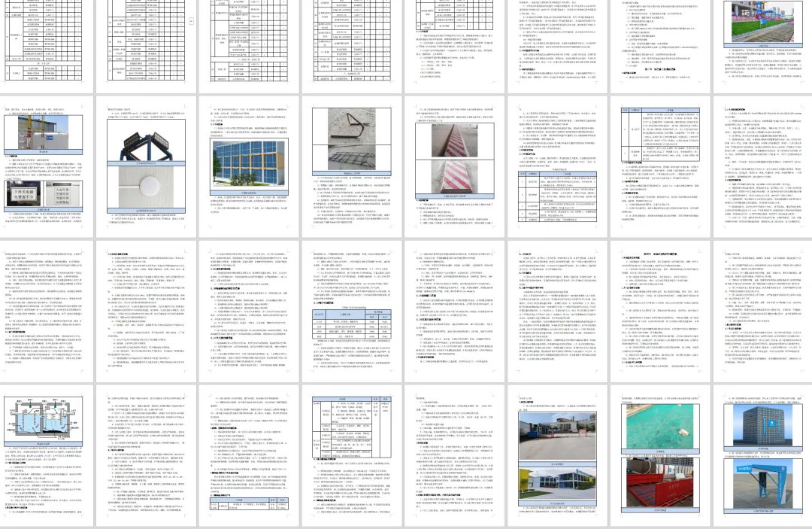812x529 pixels.
Task: Select the bent steel bar photo
Action: (351, 126)
